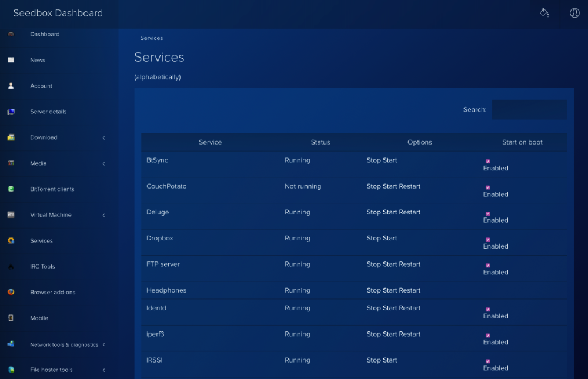
Task: Click the News sidebar icon
Action: click(11, 60)
